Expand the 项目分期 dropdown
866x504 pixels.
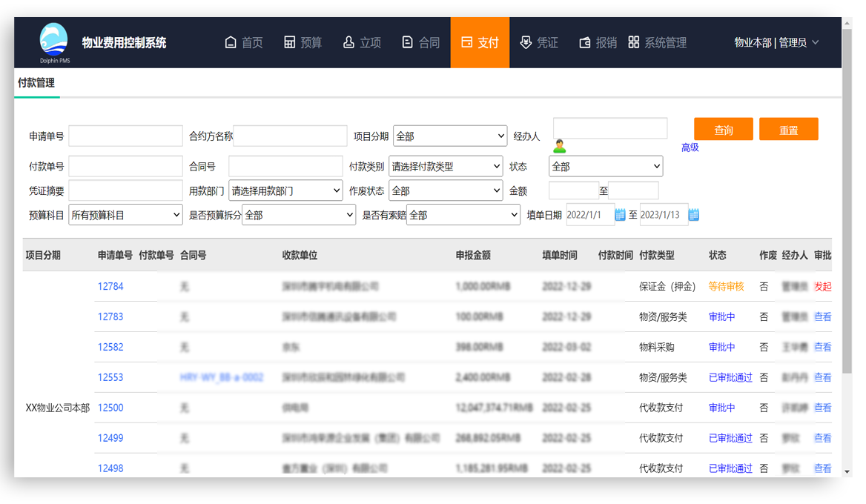(450, 136)
